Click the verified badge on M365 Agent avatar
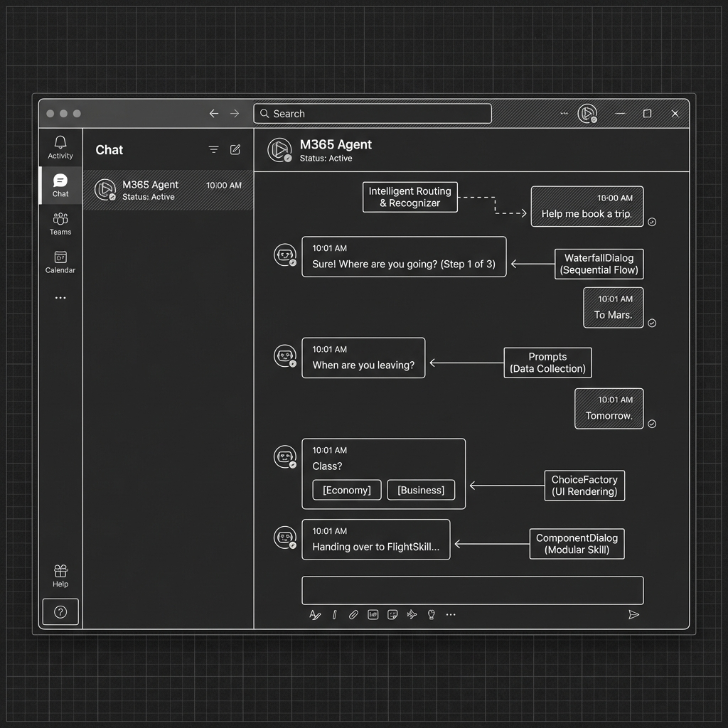This screenshot has width=728, height=728. click(287, 158)
